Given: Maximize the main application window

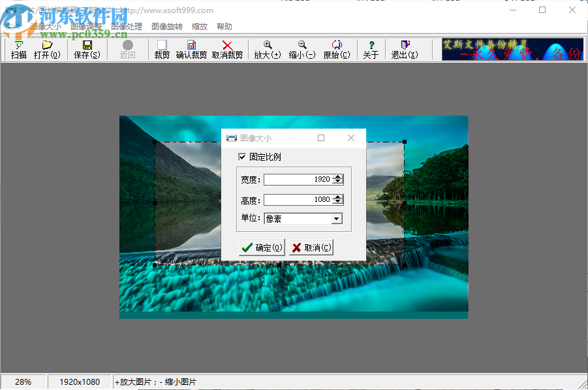Looking at the screenshot, I should (x=542, y=10).
